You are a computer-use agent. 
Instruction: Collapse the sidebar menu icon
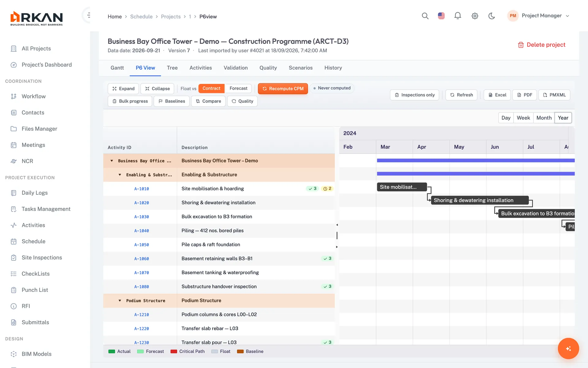pos(89,15)
